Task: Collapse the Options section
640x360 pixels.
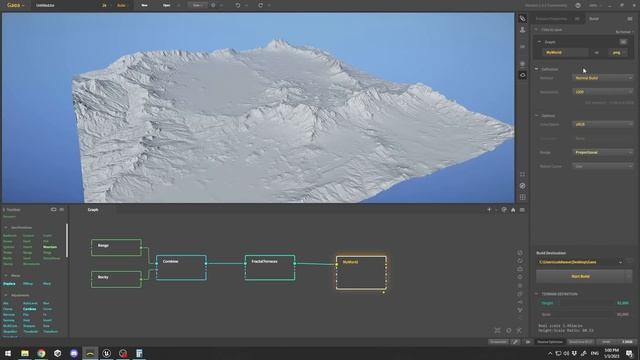Action: click(x=536, y=116)
